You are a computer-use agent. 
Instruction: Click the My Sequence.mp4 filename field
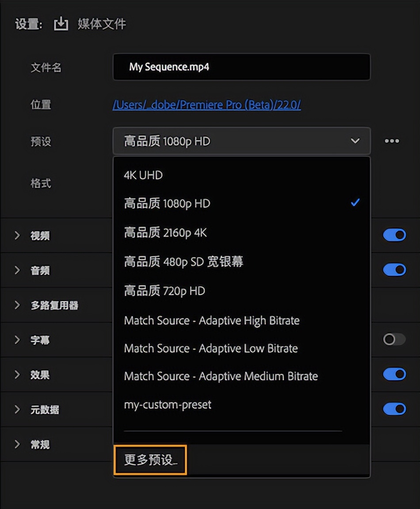[241, 67]
